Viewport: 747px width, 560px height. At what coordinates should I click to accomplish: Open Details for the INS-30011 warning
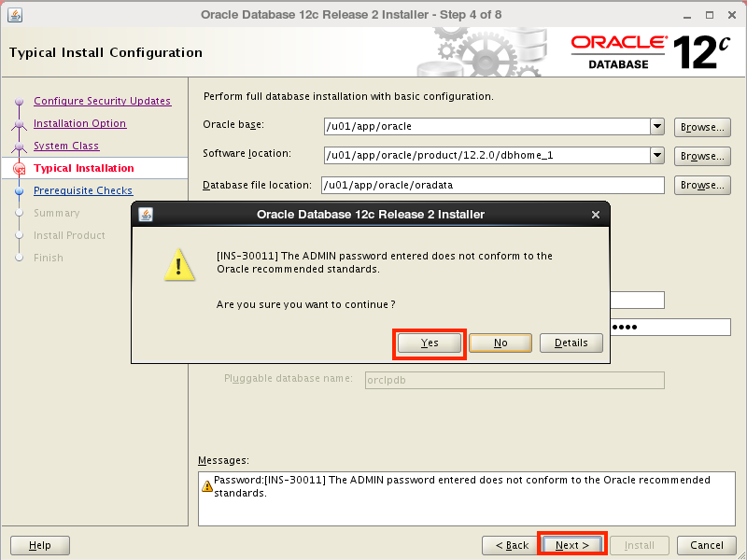[571, 343]
